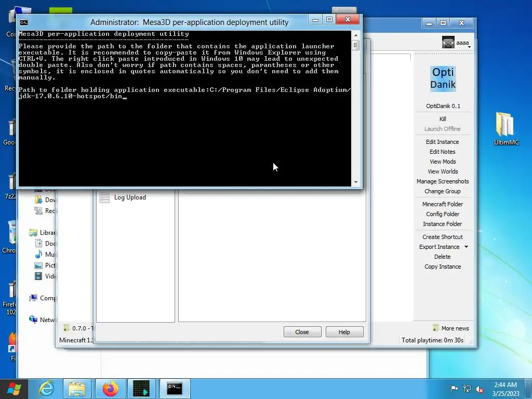Open the Windows Start menu
The width and height of the screenshot is (532, 399).
coord(14,389)
